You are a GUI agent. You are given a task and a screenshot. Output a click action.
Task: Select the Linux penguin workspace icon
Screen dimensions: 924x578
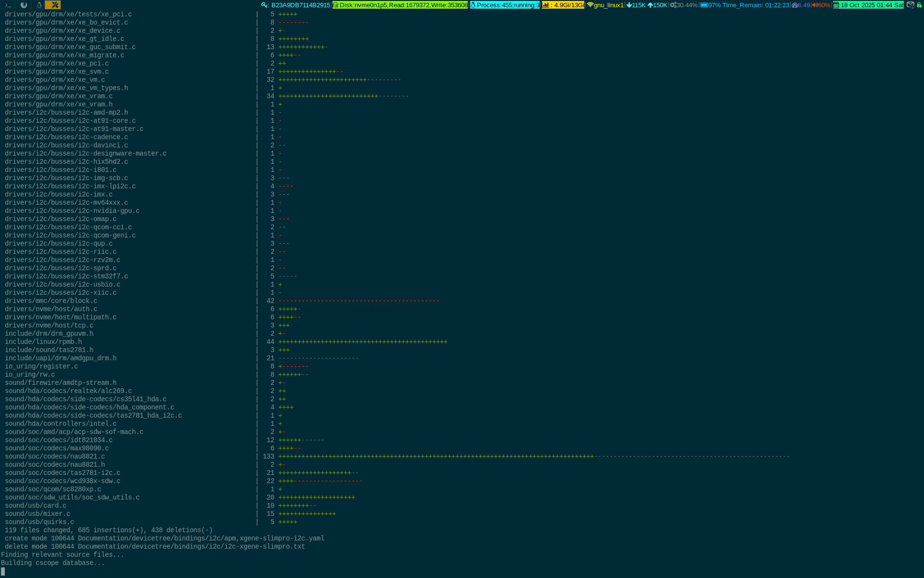[39, 5]
